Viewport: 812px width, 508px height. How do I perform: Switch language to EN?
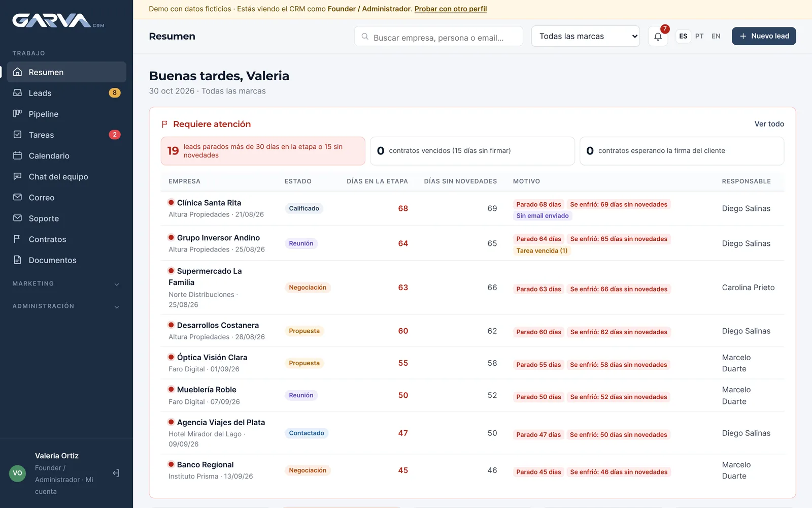[716, 36]
